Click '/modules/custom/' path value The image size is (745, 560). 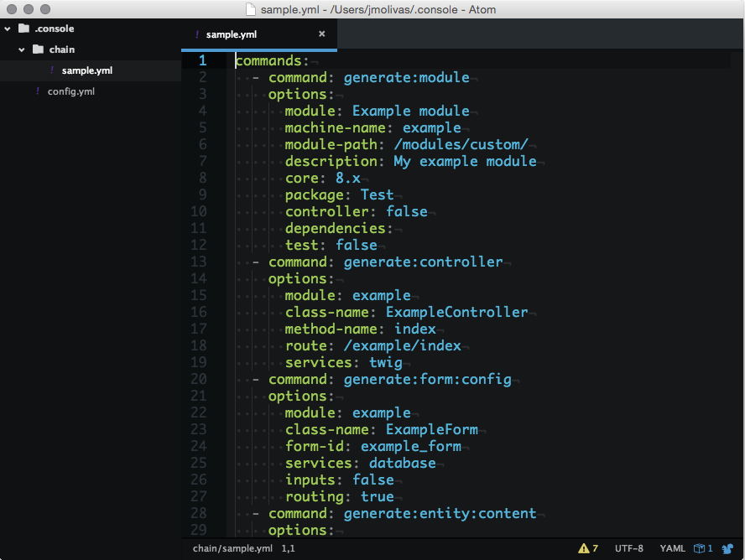pyautogui.click(x=461, y=145)
